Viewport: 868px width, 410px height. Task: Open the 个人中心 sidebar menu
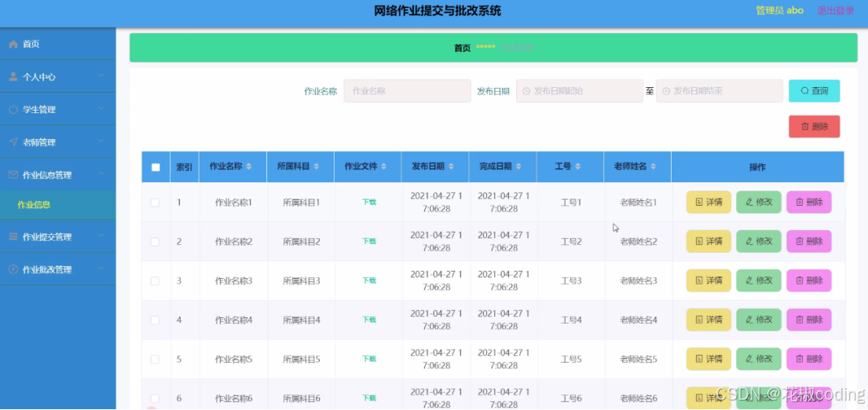coord(57,77)
